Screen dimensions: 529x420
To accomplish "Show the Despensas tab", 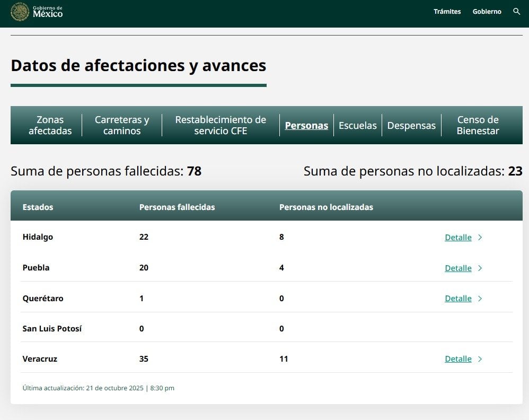I will 411,126.
